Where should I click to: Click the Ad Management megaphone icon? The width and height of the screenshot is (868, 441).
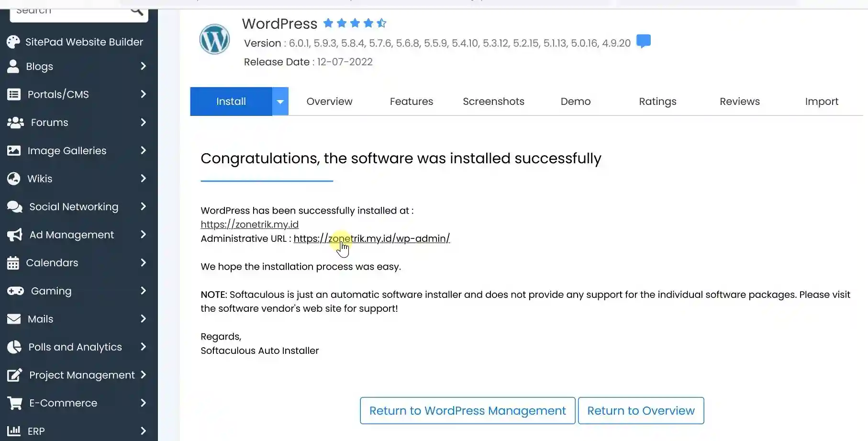[x=15, y=235]
